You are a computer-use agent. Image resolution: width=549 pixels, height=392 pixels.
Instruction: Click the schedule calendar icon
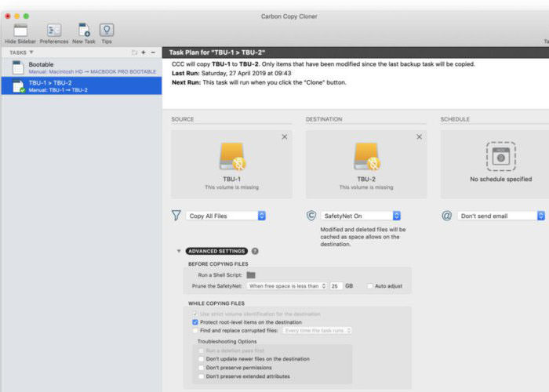click(500, 156)
